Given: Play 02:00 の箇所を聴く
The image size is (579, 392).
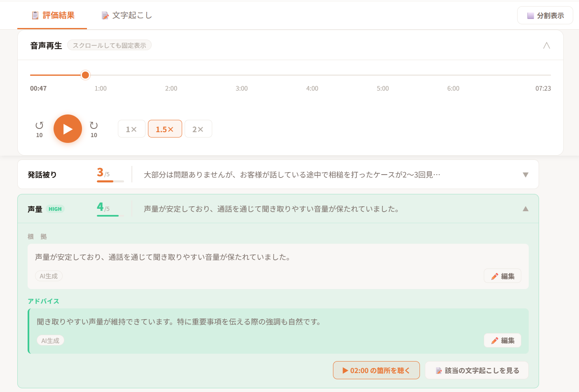Looking at the screenshot, I should [376, 371].
